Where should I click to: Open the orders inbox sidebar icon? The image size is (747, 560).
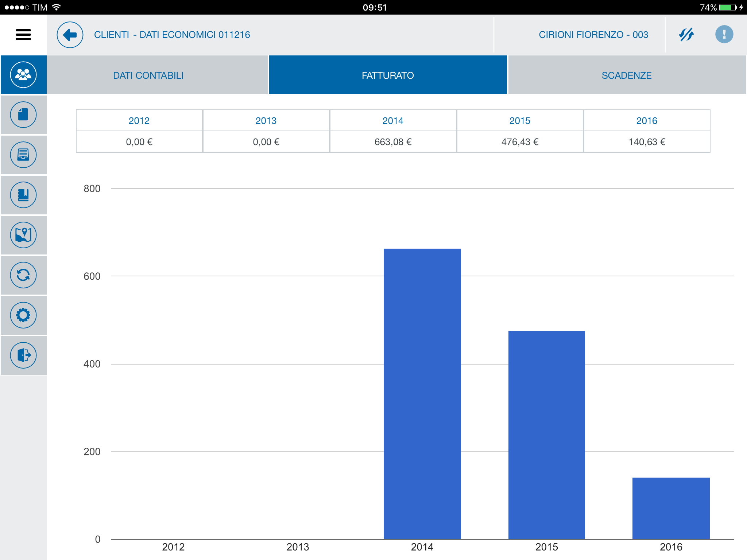pos(23,155)
